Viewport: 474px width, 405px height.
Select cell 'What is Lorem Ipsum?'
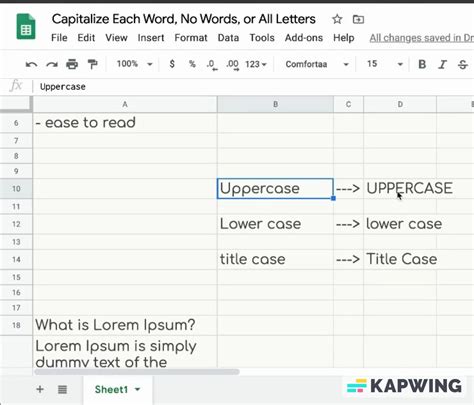[x=125, y=325]
